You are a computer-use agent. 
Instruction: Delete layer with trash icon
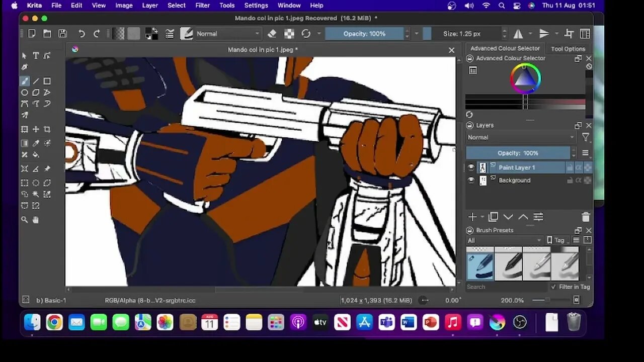coord(586,217)
